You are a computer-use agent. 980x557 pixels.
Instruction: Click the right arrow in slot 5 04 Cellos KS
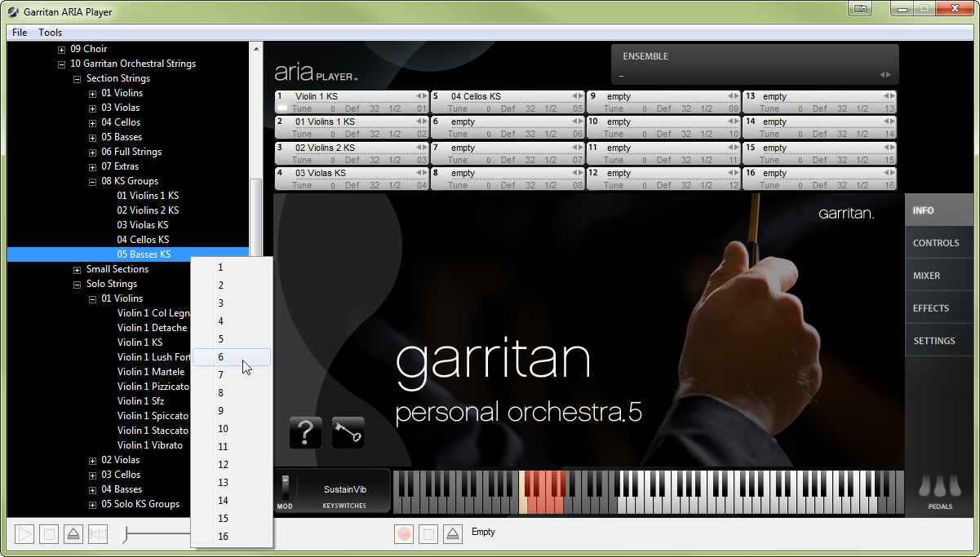click(579, 96)
